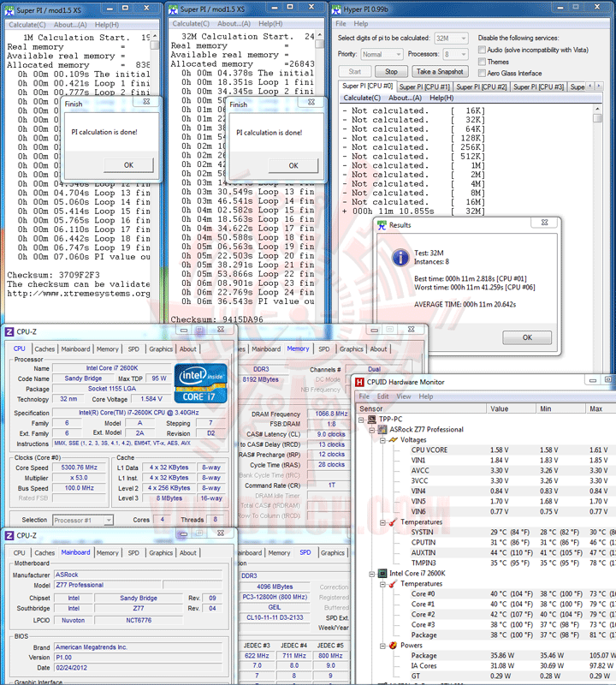
Task: Click the Core Speed 5300.76 MHz field
Action: (x=79, y=468)
